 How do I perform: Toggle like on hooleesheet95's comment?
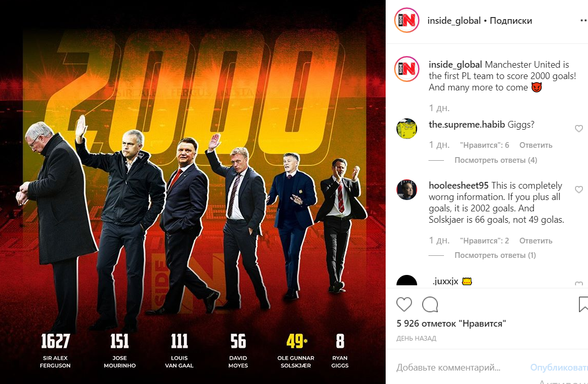[x=579, y=190]
